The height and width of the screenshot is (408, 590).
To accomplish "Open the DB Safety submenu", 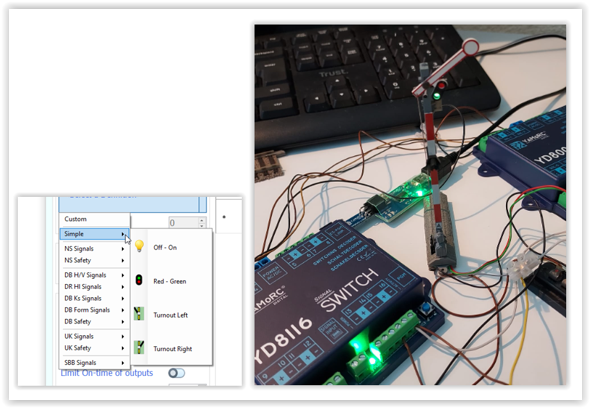I will [94, 321].
